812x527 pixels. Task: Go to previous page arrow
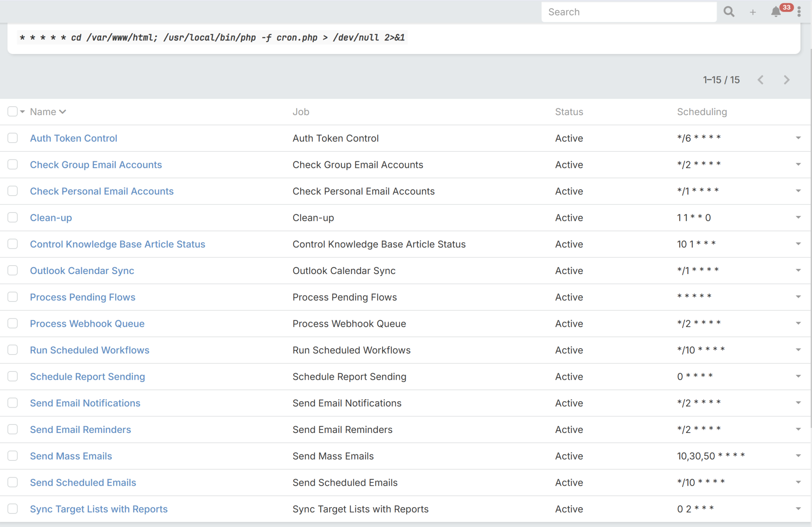pyautogui.click(x=761, y=80)
